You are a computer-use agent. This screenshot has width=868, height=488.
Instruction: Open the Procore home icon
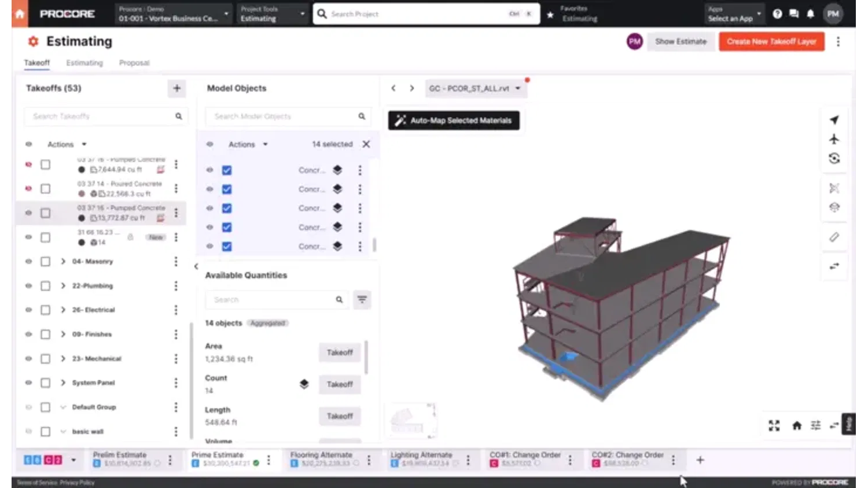pyautogui.click(x=20, y=13)
